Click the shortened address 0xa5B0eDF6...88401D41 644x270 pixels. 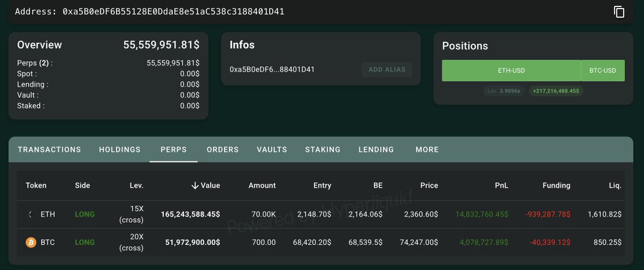272,69
